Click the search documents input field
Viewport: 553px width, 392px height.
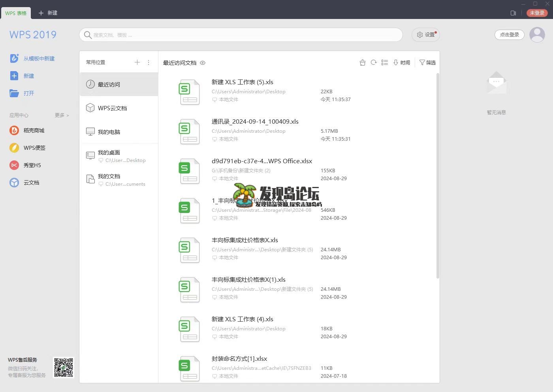(241, 35)
